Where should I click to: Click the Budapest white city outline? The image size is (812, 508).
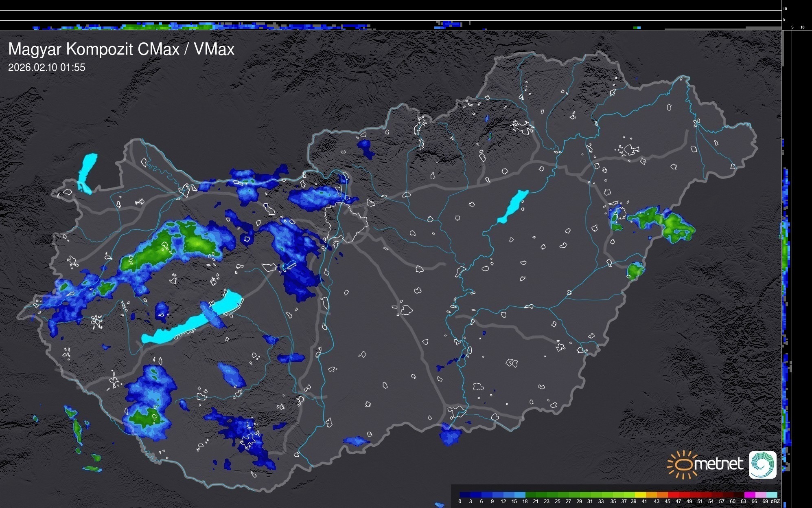(x=346, y=222)
